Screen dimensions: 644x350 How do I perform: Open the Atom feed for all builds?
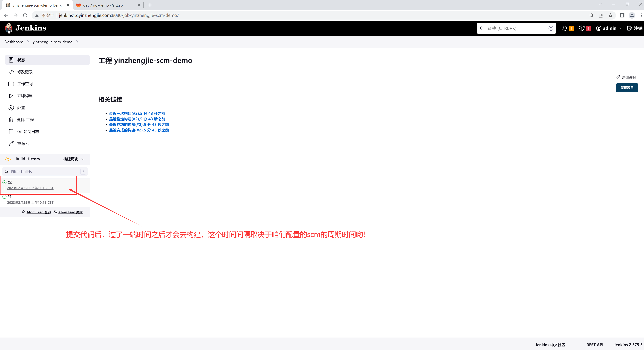(38, 212)
